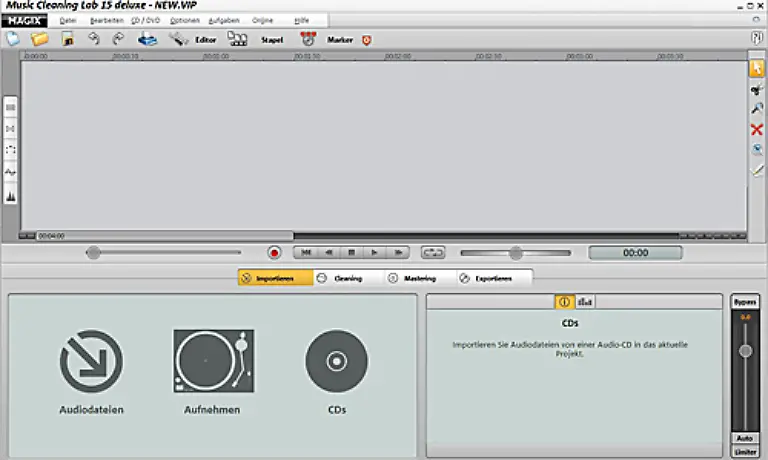
Task: Jump to end with skip-forward button
Action: click(398, 253)
